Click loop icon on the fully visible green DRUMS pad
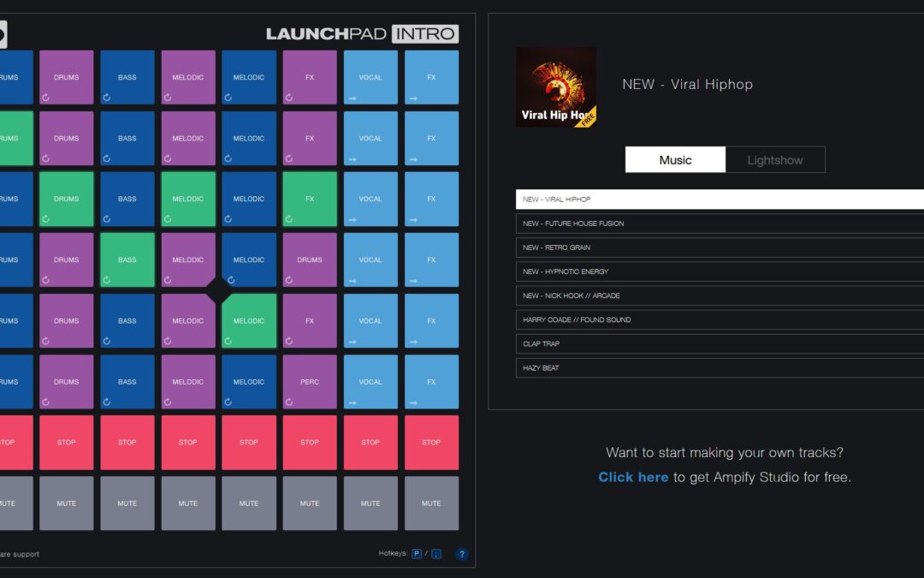 coord(45,219)
